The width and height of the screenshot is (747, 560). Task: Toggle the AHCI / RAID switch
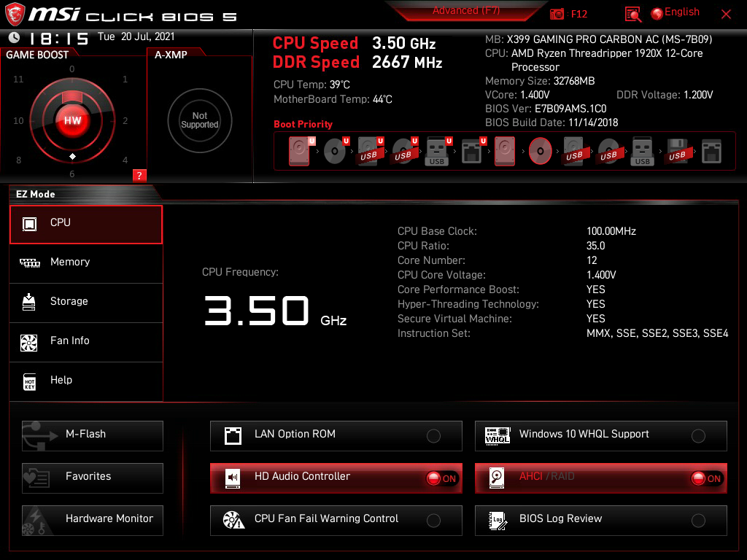point(601,478)
